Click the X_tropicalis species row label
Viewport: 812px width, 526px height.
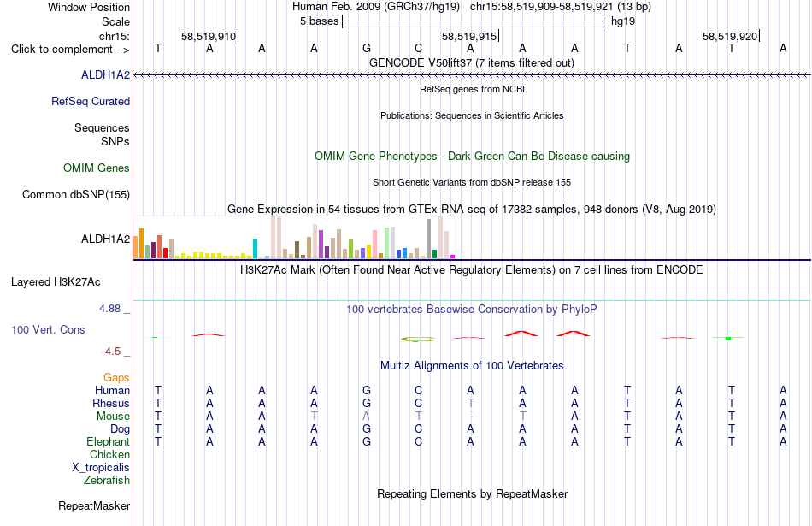(101, 468)
